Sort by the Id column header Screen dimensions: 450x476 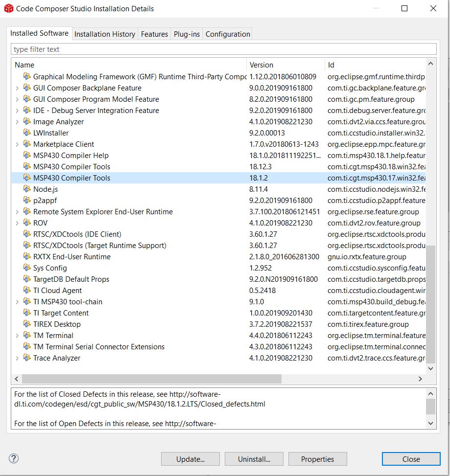pos(375,65)
